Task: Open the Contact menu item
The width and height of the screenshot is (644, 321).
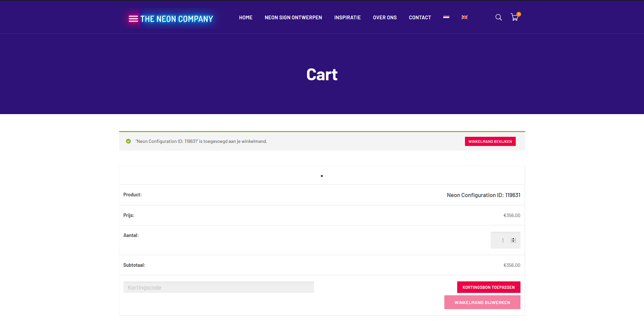Action: coord(420,18)
